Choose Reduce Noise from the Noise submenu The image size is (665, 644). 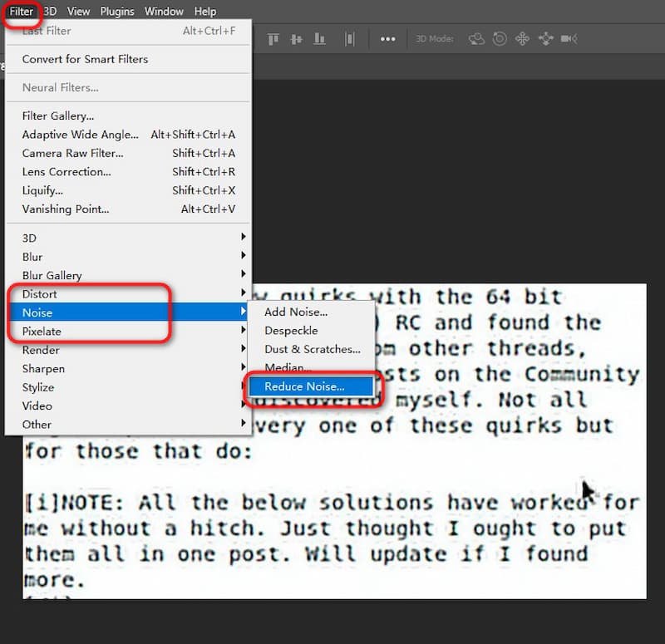pos(304,386)
